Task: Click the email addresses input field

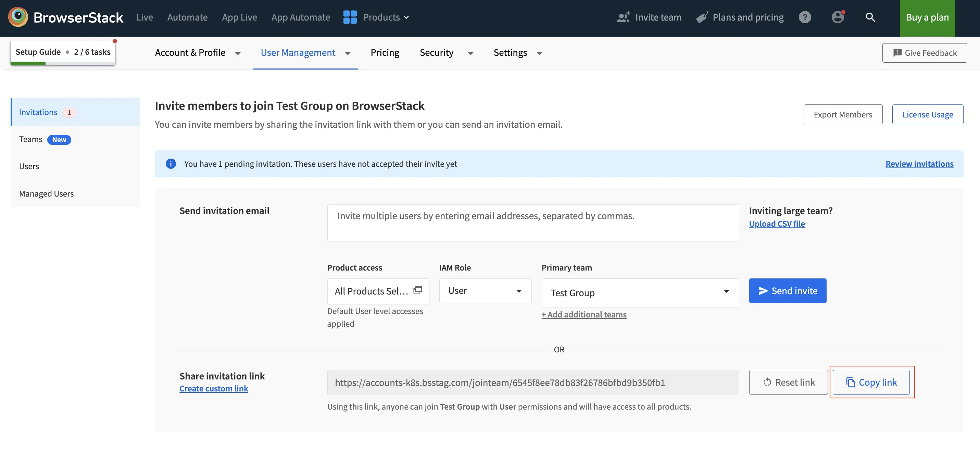Action: tap(532, 223)
